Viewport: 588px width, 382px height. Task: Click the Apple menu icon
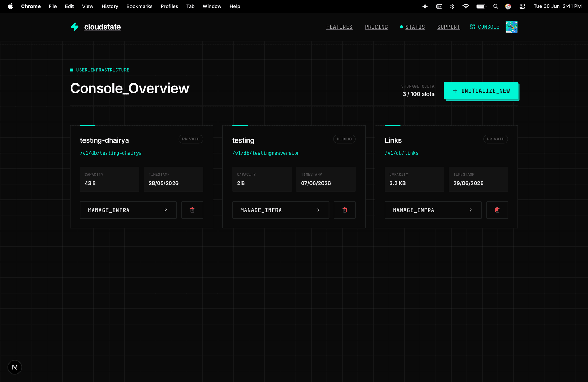(11, 6)
